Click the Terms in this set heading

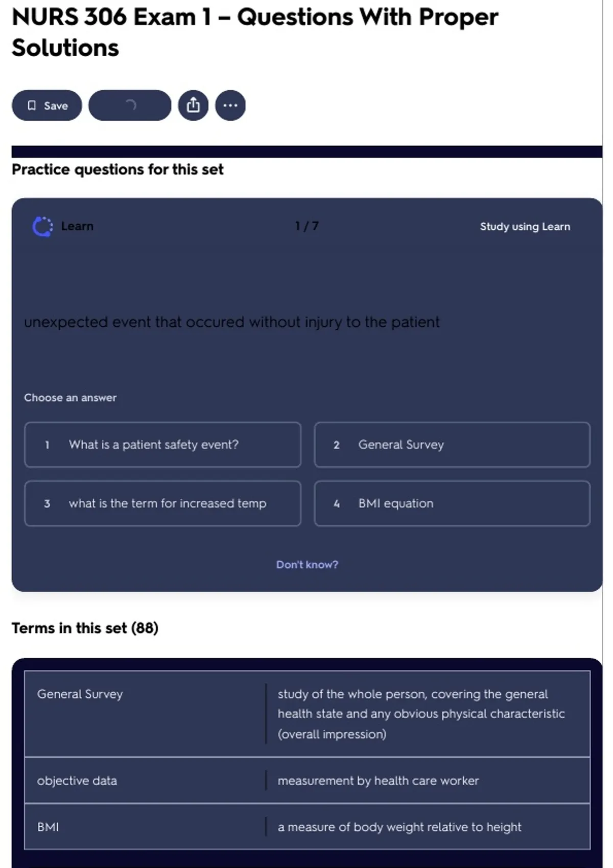pos(85,628)
